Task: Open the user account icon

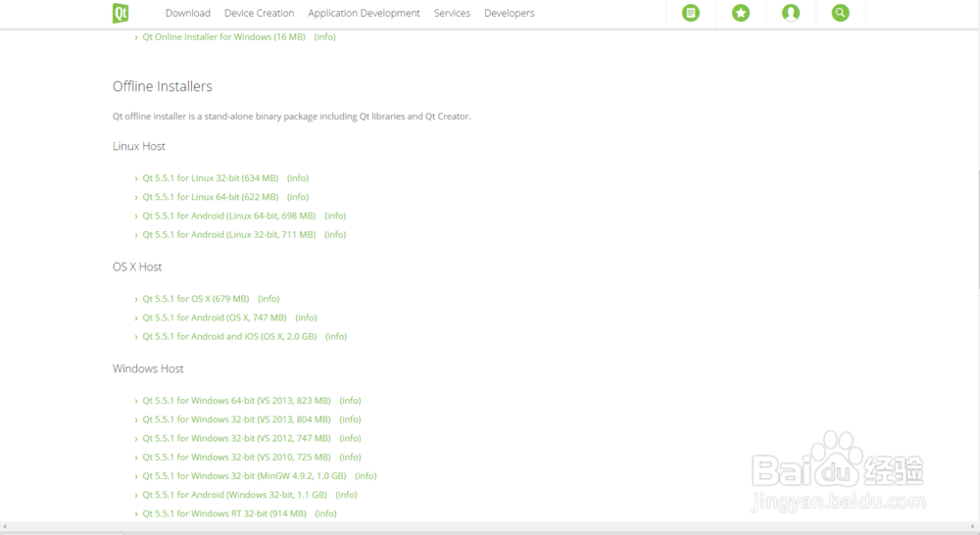Action: (791, 13)
